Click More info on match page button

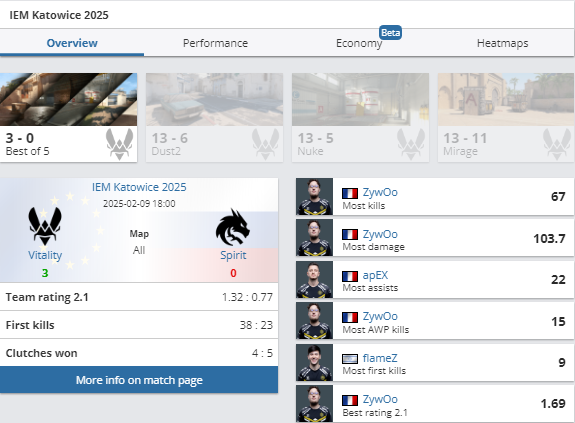(139, 380)
